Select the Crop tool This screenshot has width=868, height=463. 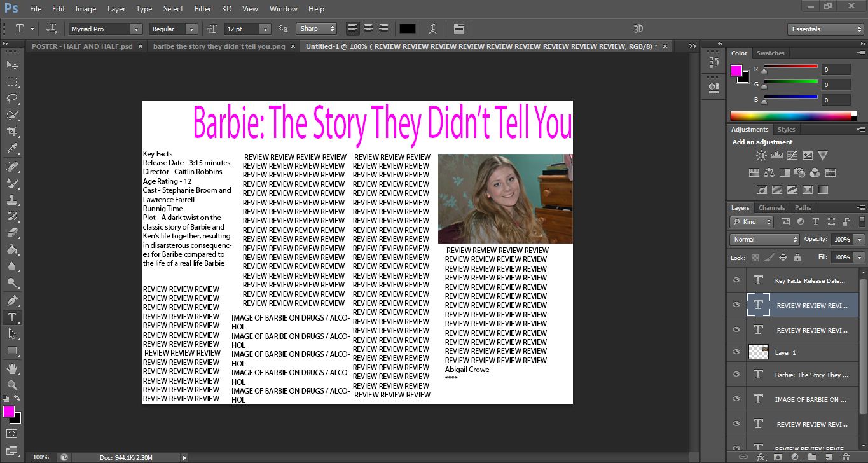click(12, 132)
